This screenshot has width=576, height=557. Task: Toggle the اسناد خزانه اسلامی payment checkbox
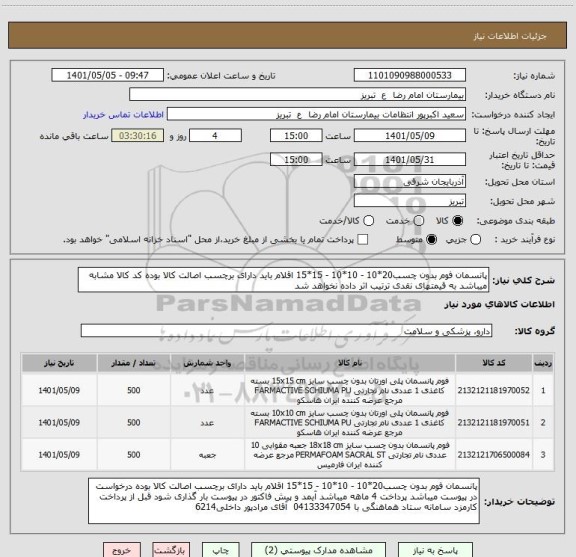[363, 240]
